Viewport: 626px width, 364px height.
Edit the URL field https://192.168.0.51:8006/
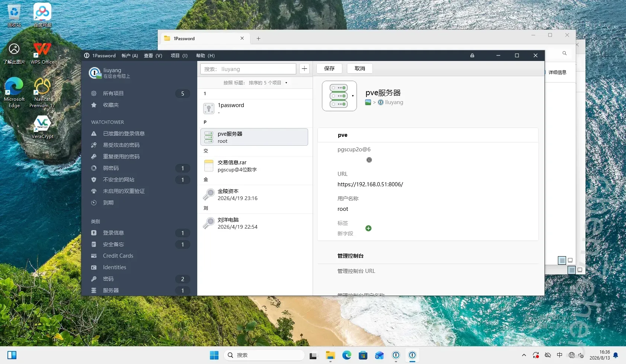point(370,184)
